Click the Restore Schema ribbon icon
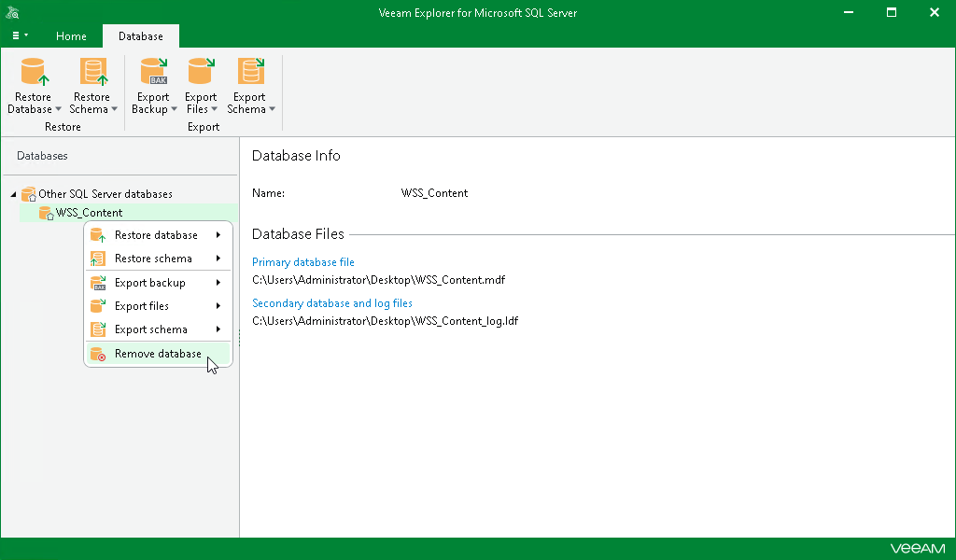Viewport: 956px width, 560px height. click(x=92, y=73)
